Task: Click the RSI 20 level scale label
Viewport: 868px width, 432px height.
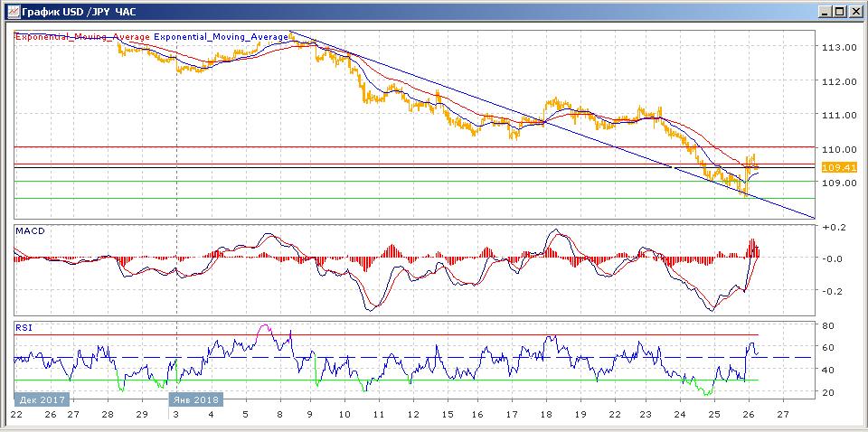Action: (x=827, y=391)
